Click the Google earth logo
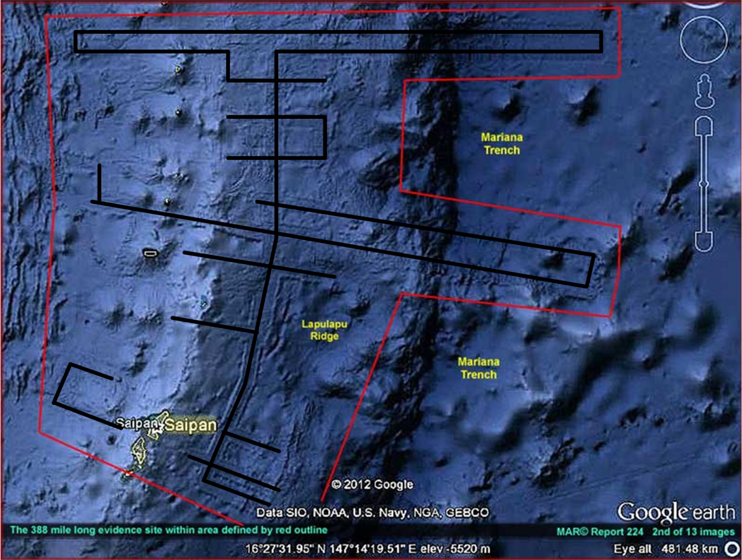 (x=676, y=512)
